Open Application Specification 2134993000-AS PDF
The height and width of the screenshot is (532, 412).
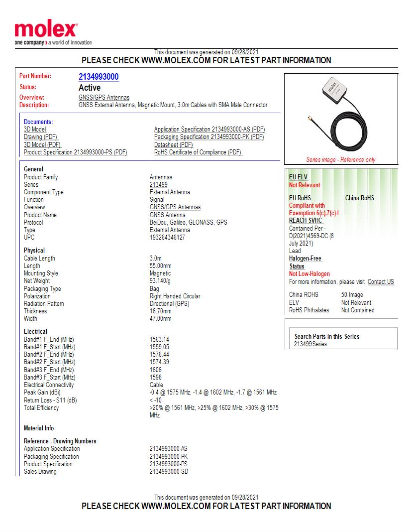coord(209,130)
